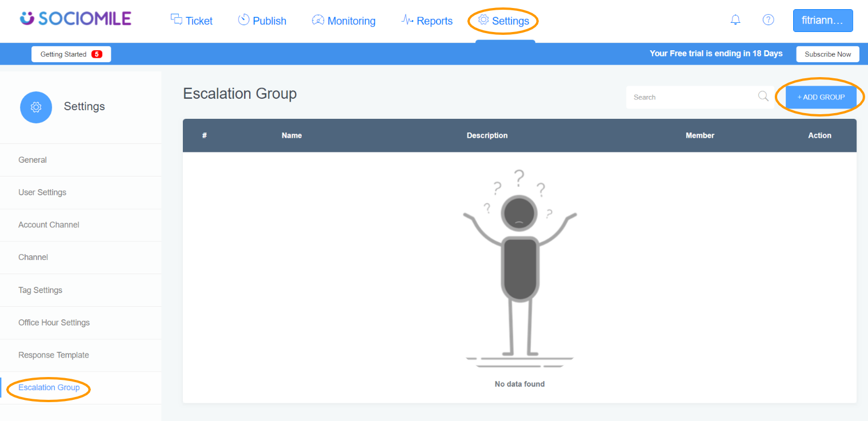The image size is (868, 421).
Task: Select Account Channel in sidebar
Action: pos(81,225)
